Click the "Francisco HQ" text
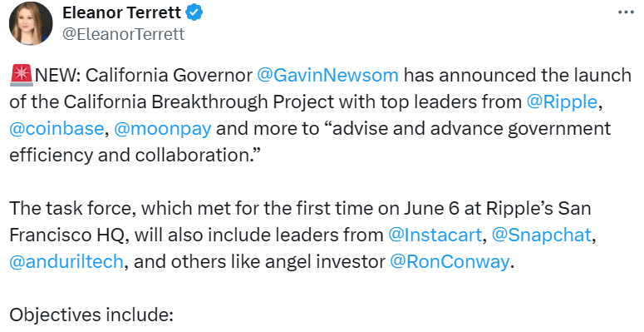Screen dimensions: 644x332 (66, 235)
